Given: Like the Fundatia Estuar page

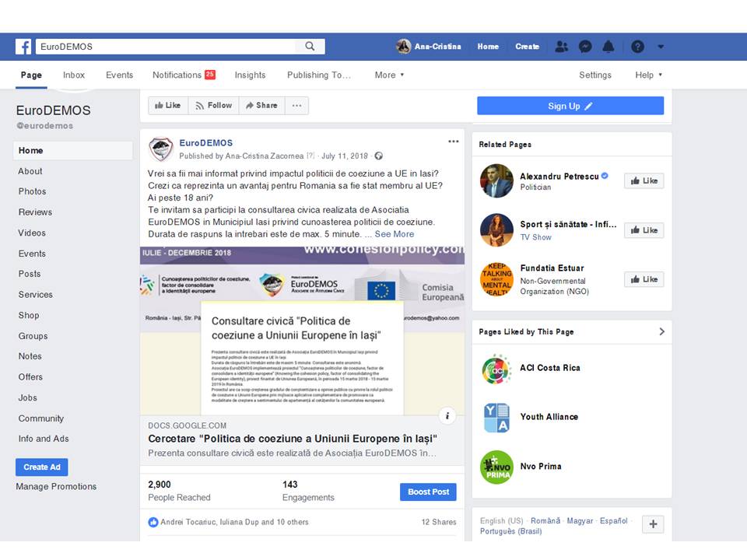Looking at the screenshot, I should coord(644,279).
